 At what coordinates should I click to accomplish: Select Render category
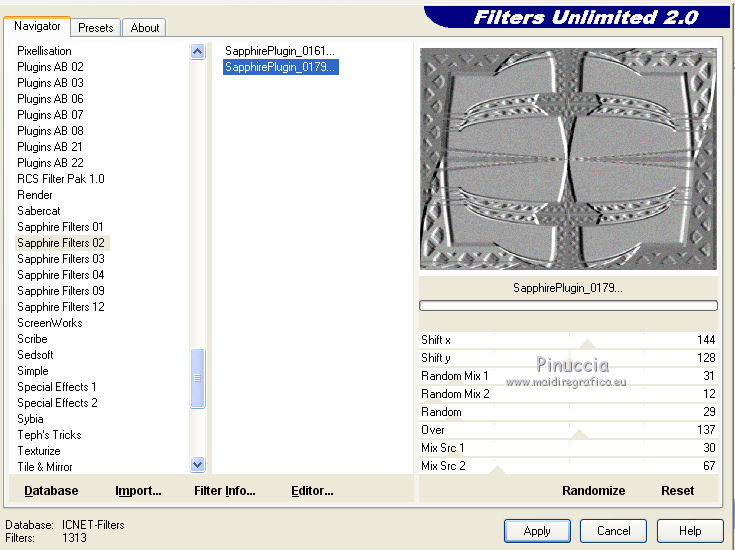tap(35, 195)
